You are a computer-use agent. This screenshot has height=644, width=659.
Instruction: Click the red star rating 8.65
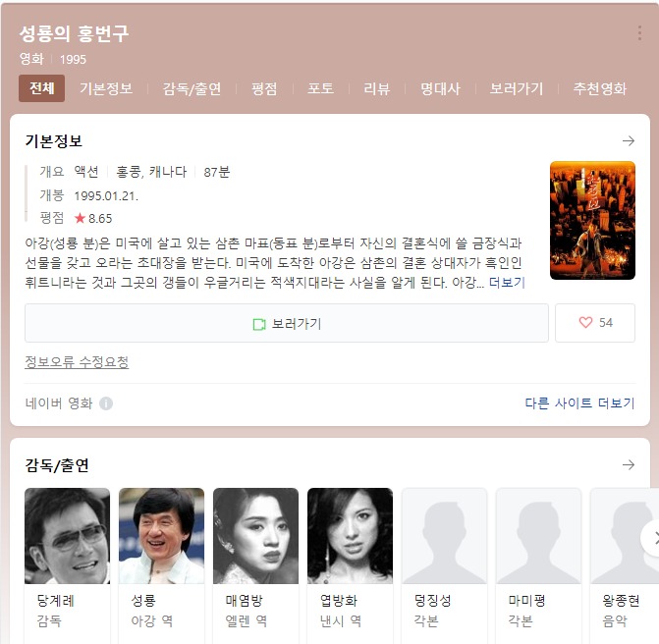coord(93,218)
